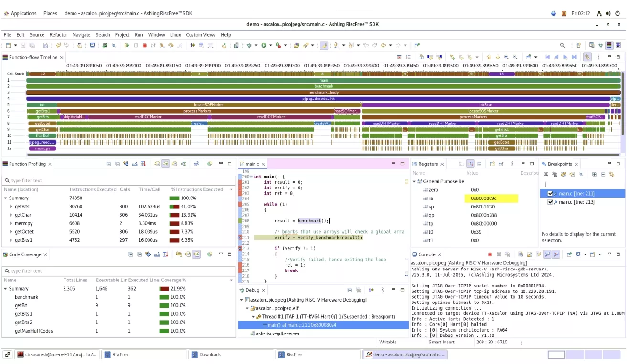Collapse the General Purpose Registers group
This screenshot has width=630, height=364.
[x=414, y=181]
